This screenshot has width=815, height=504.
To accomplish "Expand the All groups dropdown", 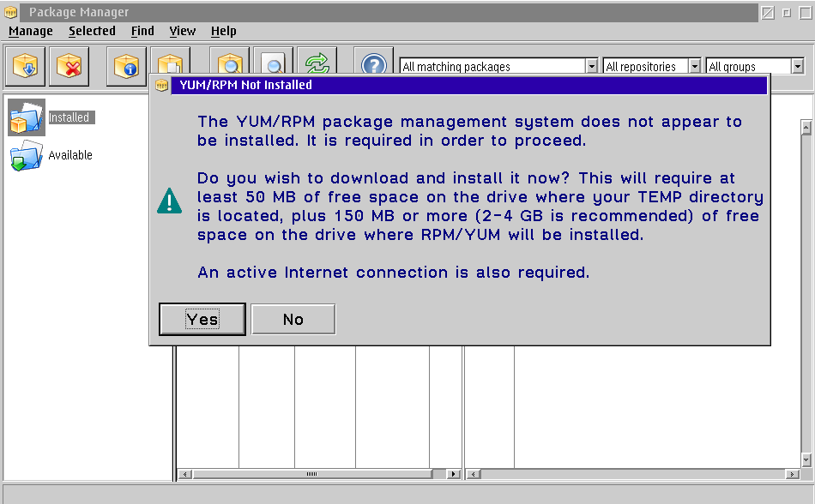I will point(798,66).
